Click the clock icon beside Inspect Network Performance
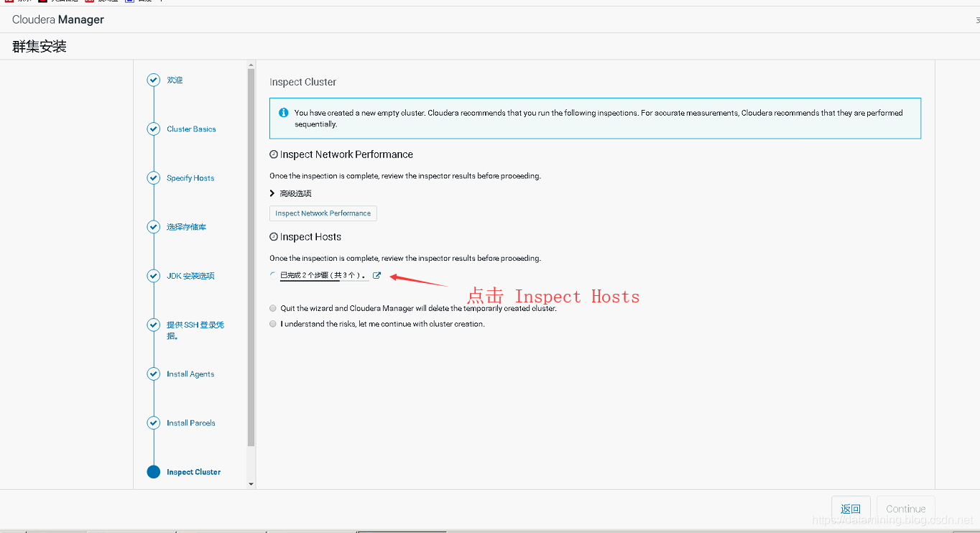 pyautogui.click(x=274, y=154)
